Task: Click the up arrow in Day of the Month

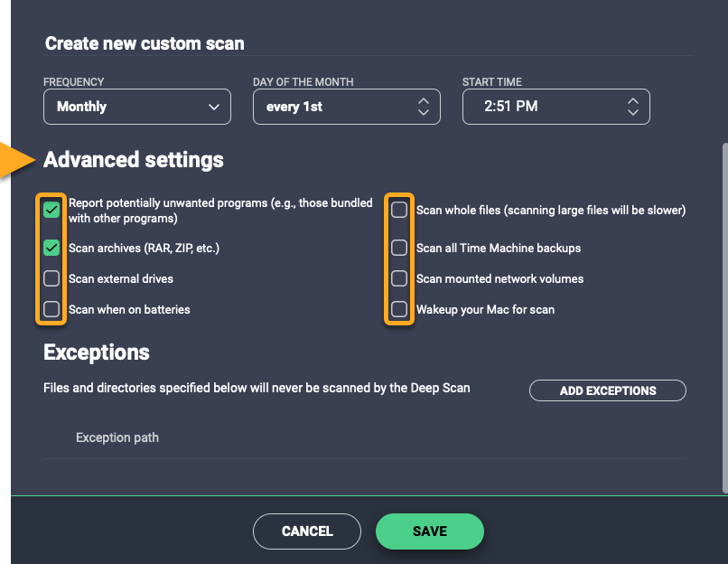Action: (x=424, y=100)
